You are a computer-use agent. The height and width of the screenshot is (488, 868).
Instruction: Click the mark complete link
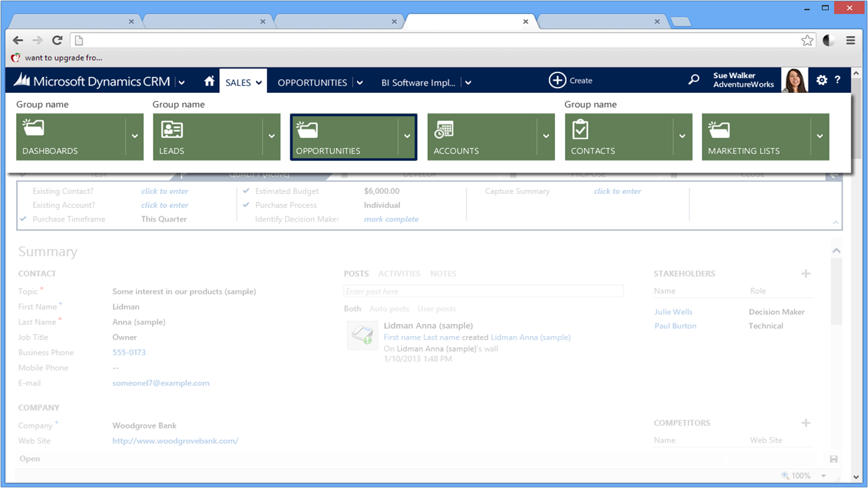click(x=391, y=219)
